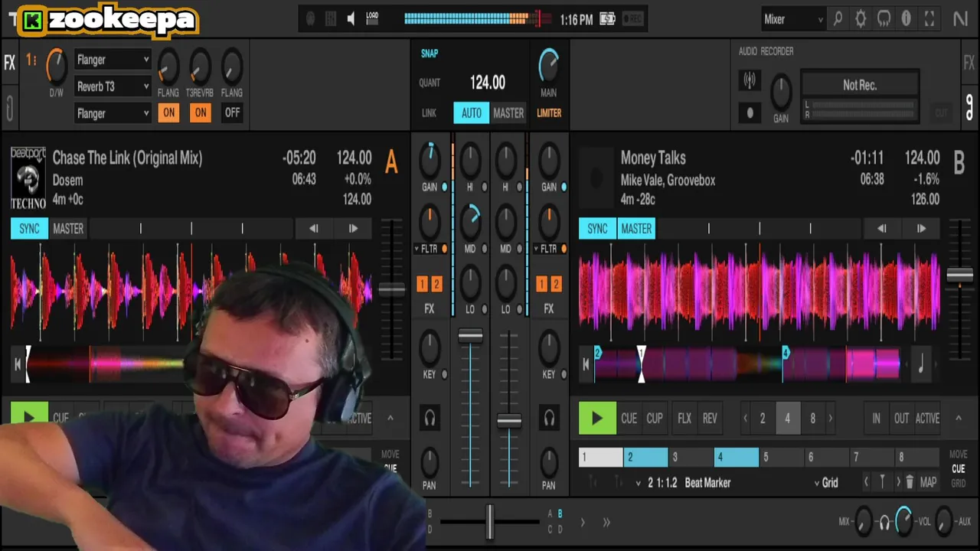Open the left FX panel tab
Image resolution: width=980 pixels, height=551 pixels.
10,63
